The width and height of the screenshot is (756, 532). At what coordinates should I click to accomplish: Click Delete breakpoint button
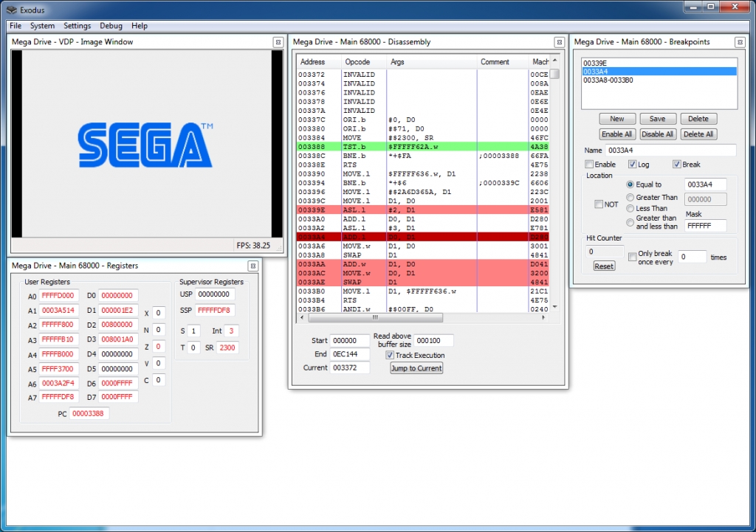pyautogui.click(x=698, y=119)
